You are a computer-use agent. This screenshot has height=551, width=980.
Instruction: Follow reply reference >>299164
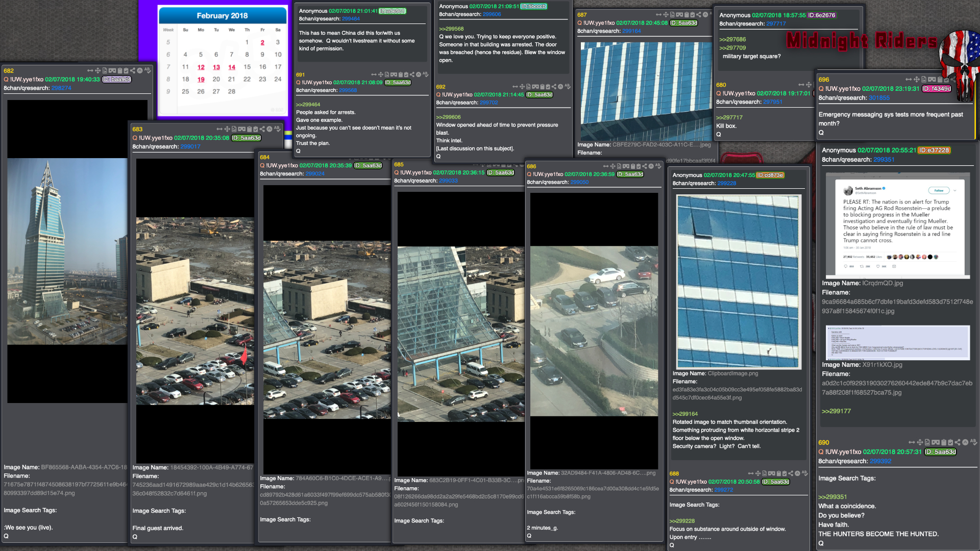point(685,414)
